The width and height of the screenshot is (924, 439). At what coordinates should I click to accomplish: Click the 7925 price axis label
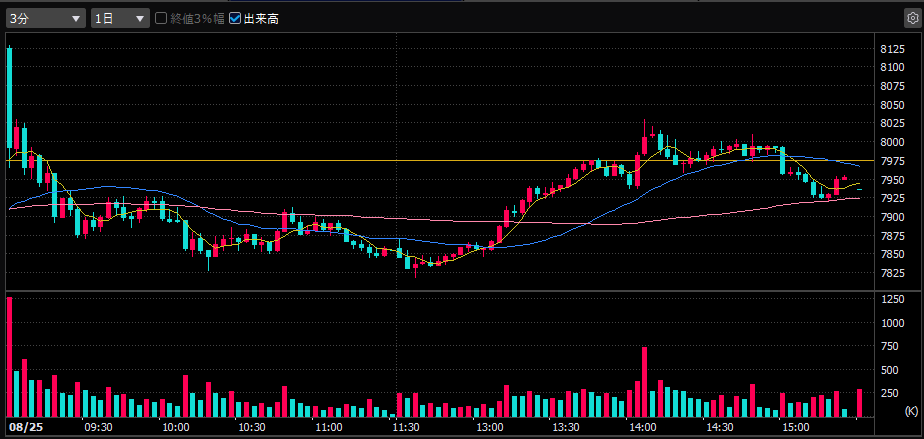point(892,198)
